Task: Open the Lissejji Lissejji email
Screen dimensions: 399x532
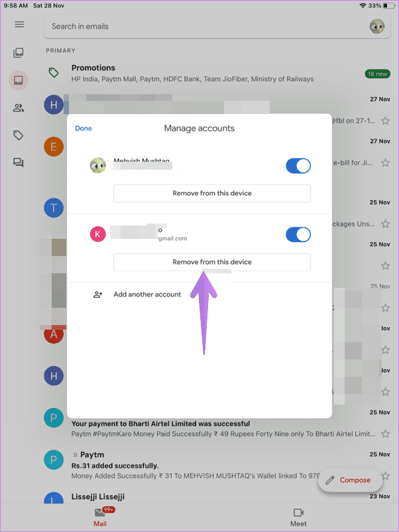Action: [x=217, y=497]
